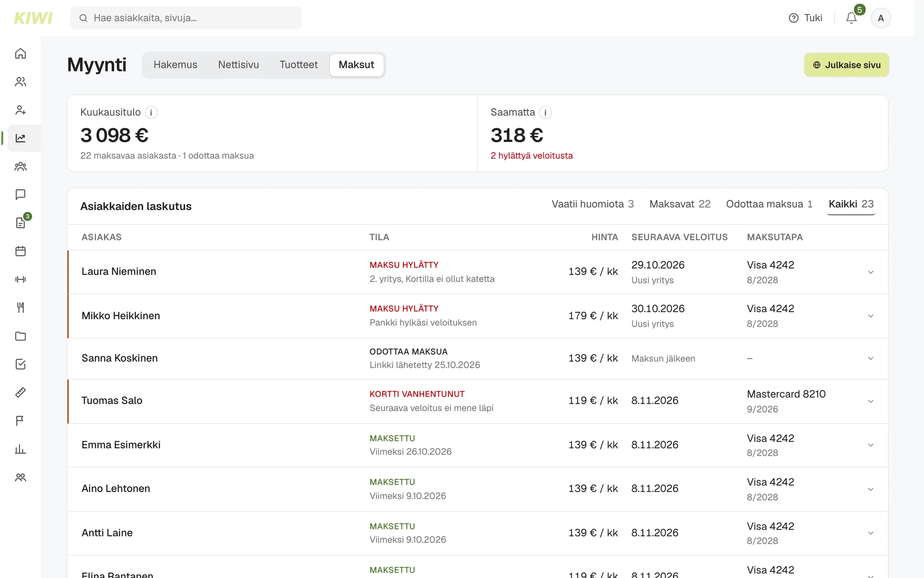Expand Tuomas Salo's row chevron
The image size is (924, 578).
coord(870,401)
